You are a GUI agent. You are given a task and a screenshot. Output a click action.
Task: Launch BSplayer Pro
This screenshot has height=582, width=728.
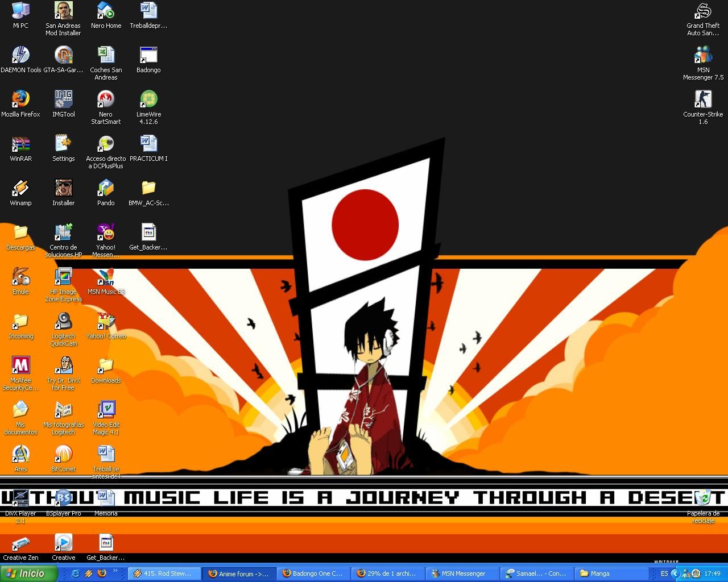click(x=63, y=502)
